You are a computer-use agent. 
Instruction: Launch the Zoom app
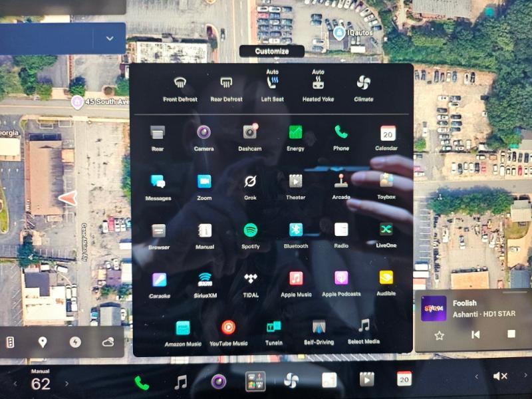204,187
